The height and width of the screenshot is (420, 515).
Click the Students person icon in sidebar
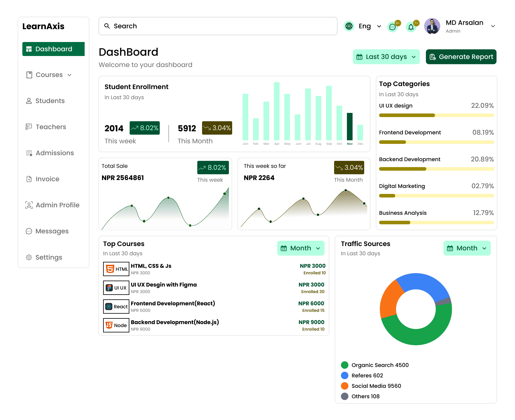coord(29,101)
